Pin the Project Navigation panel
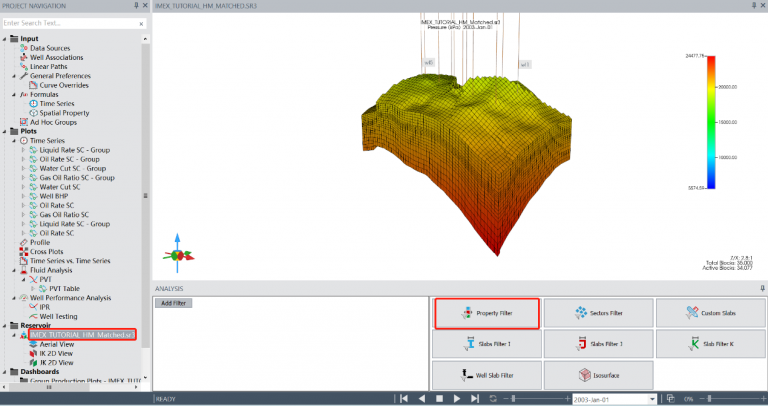Screen dimensions: 768x406 point(136,5)
